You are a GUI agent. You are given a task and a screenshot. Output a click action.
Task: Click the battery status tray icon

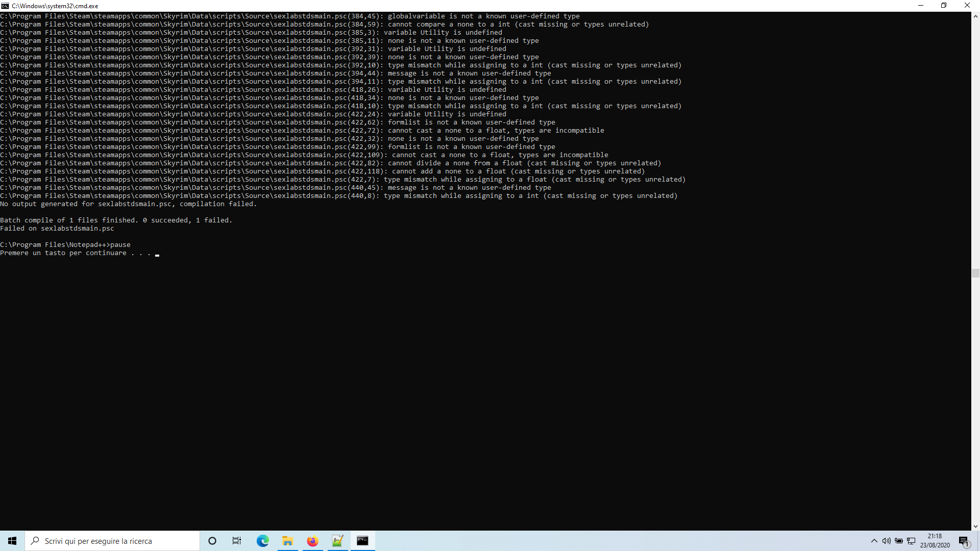point(899,541)
